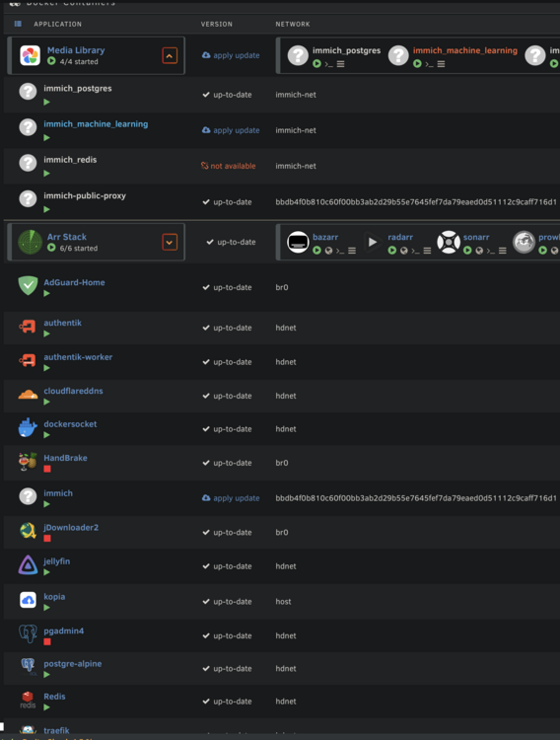Image resolution: width=560 pixels, height=740 pixels.
Task: Click the orange immich_machine_learning name in folder preview
Action: (465, 50)
